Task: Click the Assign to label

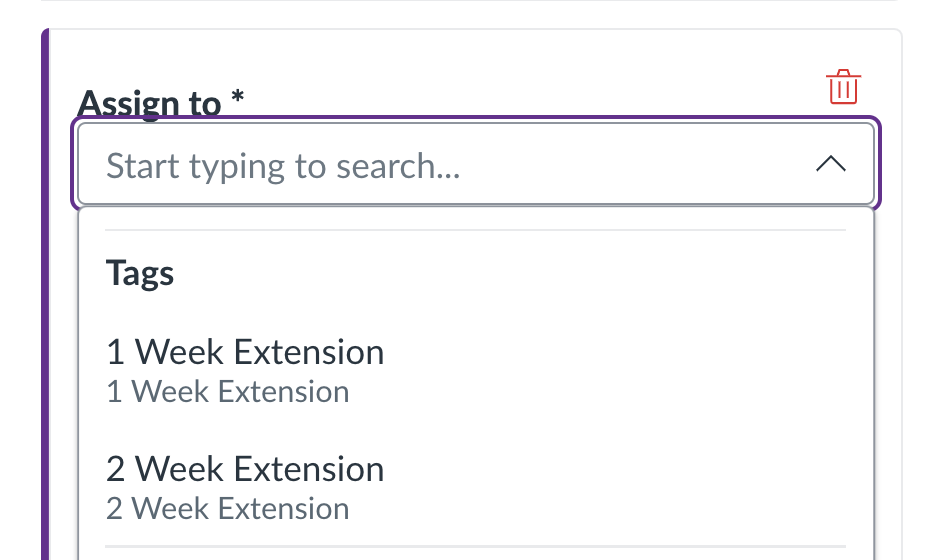Action: (149, 103)
